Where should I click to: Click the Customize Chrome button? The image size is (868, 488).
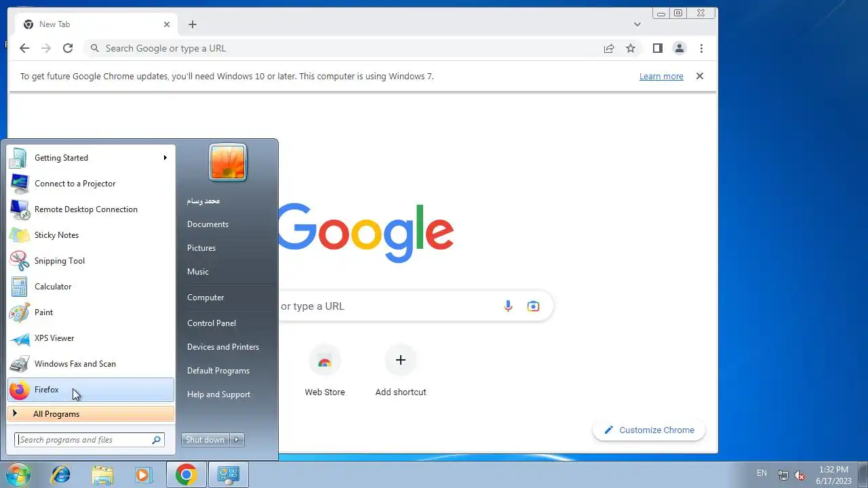pyautogui.click(x=649, y=430)
